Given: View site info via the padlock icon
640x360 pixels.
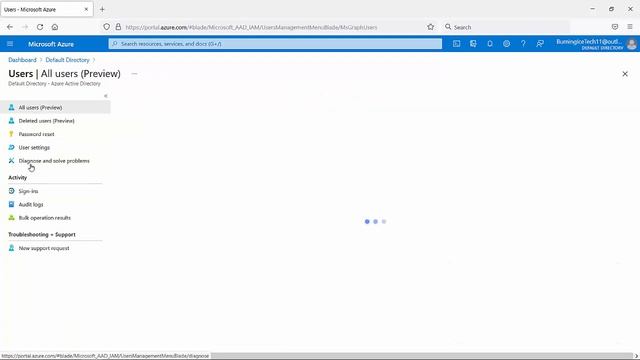Looking at the screenshot, I should (x=118, y=27).
